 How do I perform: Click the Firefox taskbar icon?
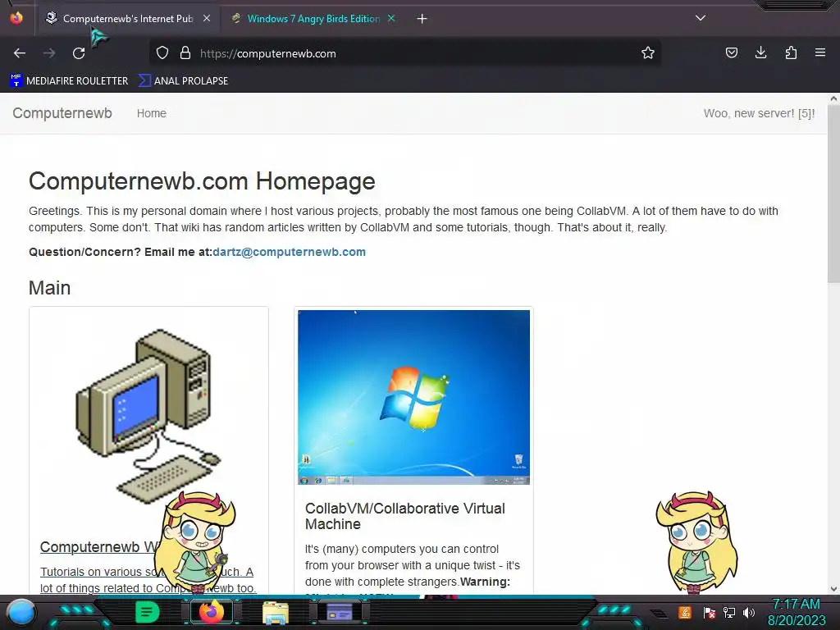[211, 612]
